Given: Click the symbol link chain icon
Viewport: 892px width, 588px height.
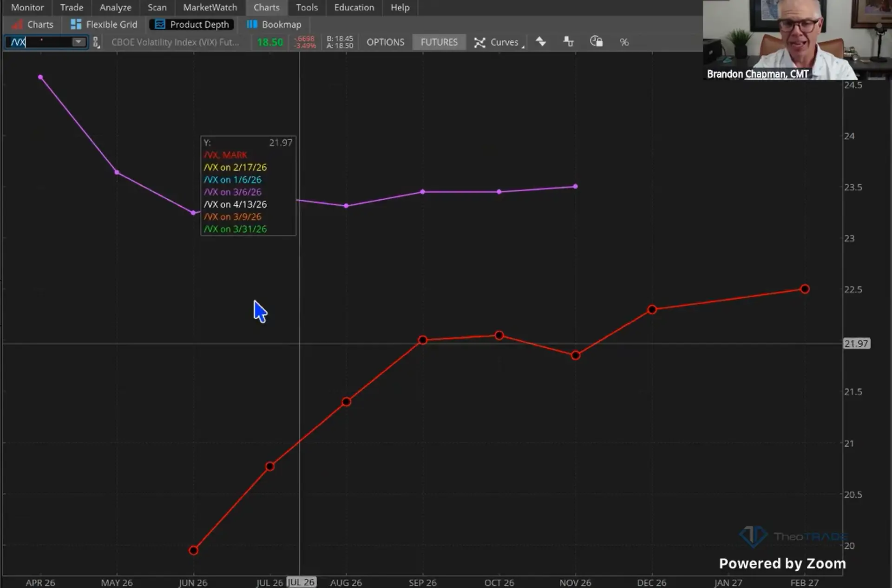Looking at the screenshot, I should coord(96,42).
